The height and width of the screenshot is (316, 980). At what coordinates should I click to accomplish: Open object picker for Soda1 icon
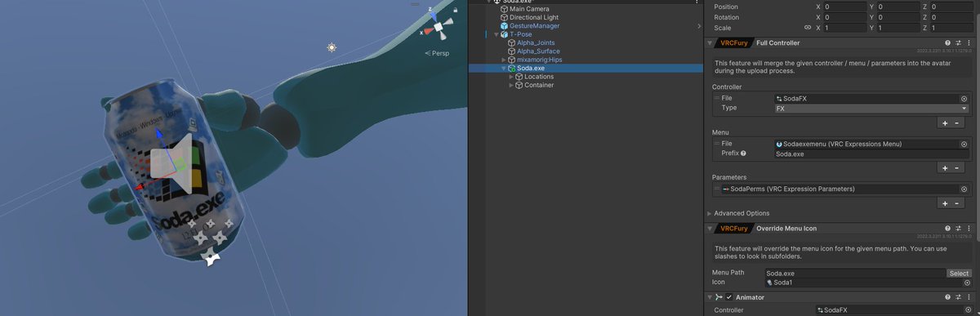coord(967,283)
